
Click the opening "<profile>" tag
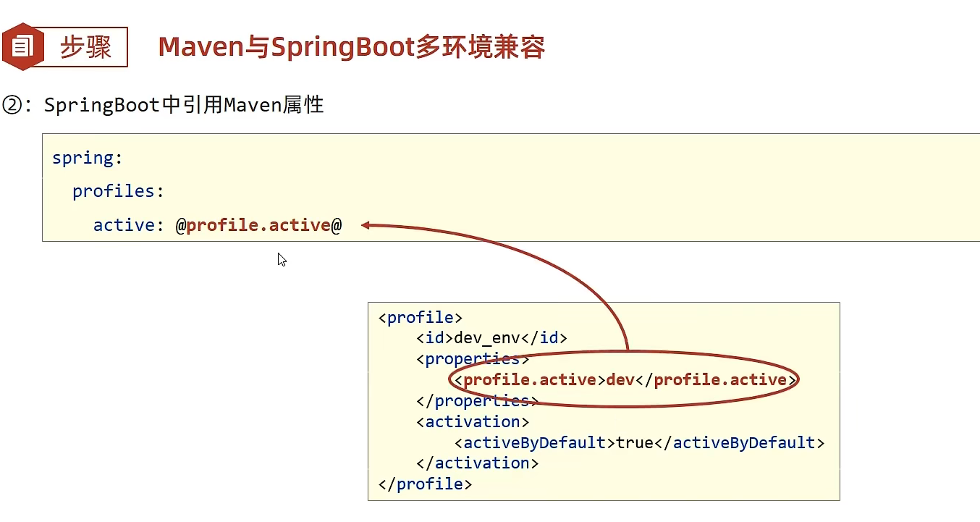coord(421,317)
